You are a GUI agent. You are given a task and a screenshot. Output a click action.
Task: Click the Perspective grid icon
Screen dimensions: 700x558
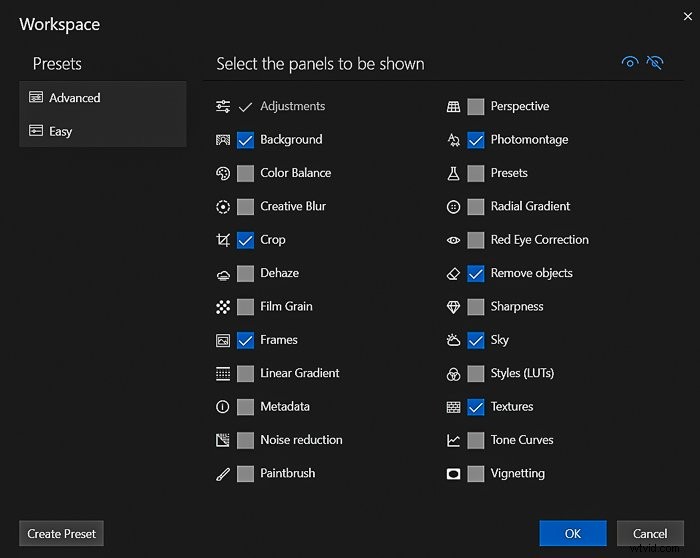tap(453, 106)
